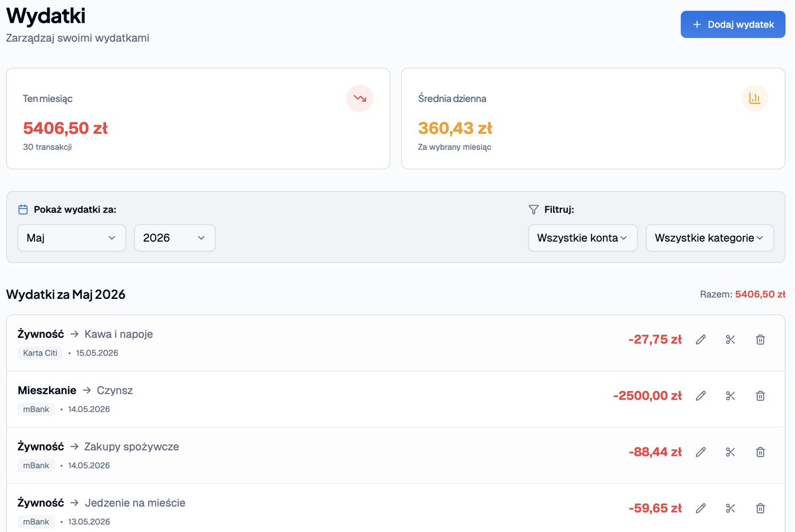Click the 5406,50 zł total in Ten miesiąc card

pos(66,128)
